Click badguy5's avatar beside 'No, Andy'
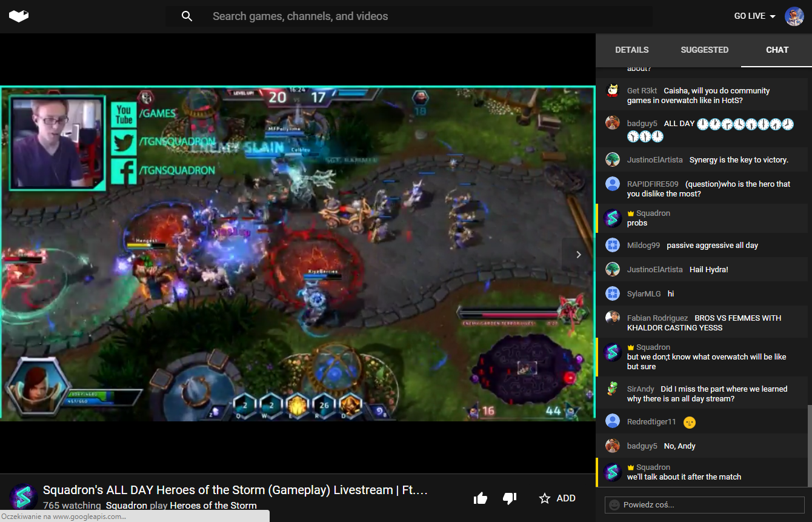Image resolution: width=812 pixels, height=522 pixels. point(613,446)
